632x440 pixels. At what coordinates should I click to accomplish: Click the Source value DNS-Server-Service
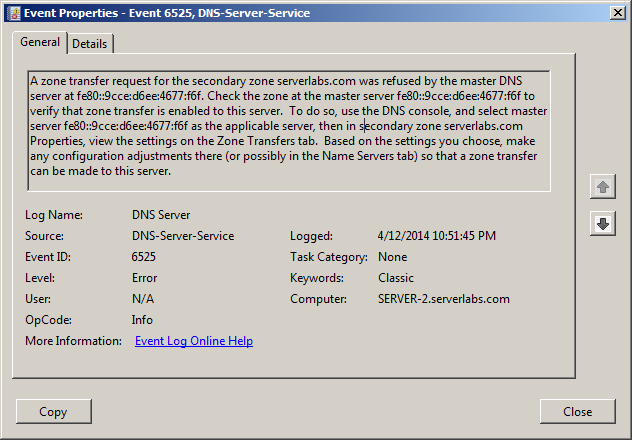point(183,236)
